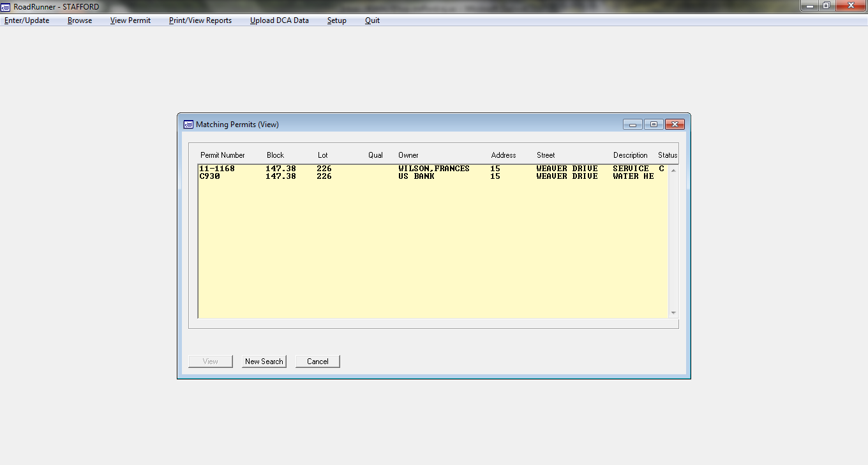Minimize the Matching Permits window
This screenshot has height=465, width=868.
632,125
